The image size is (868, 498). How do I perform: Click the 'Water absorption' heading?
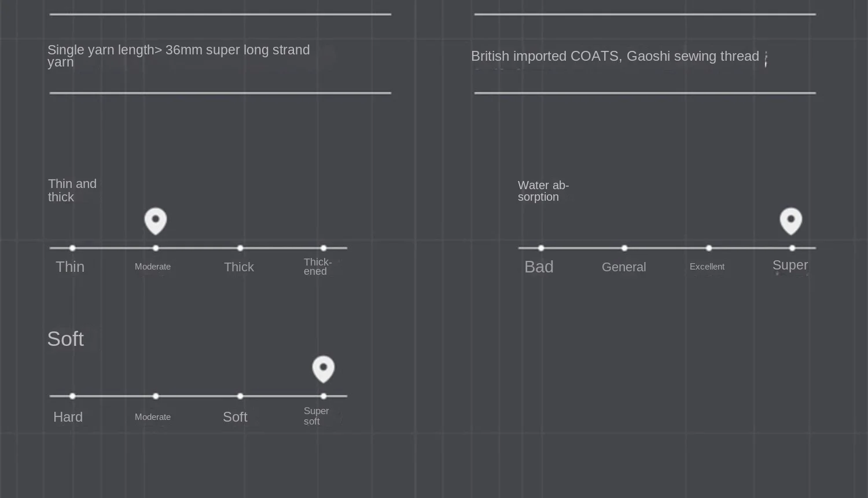pos(543,191)
